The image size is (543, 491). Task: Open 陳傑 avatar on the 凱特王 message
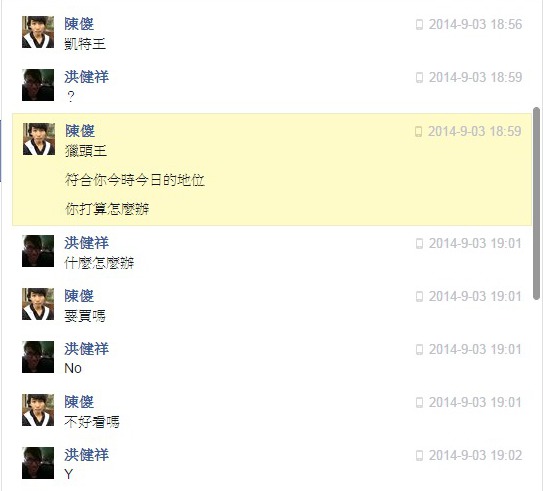[x=38, y=32]
